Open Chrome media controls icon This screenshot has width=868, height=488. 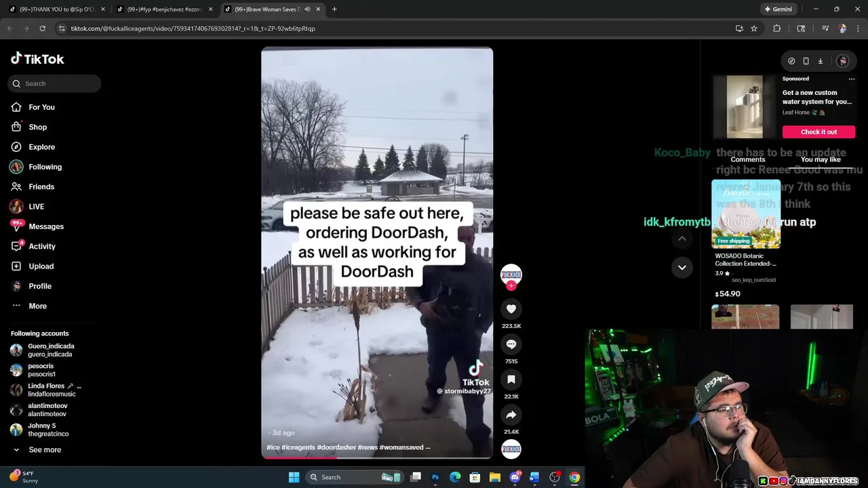(825, 28)
